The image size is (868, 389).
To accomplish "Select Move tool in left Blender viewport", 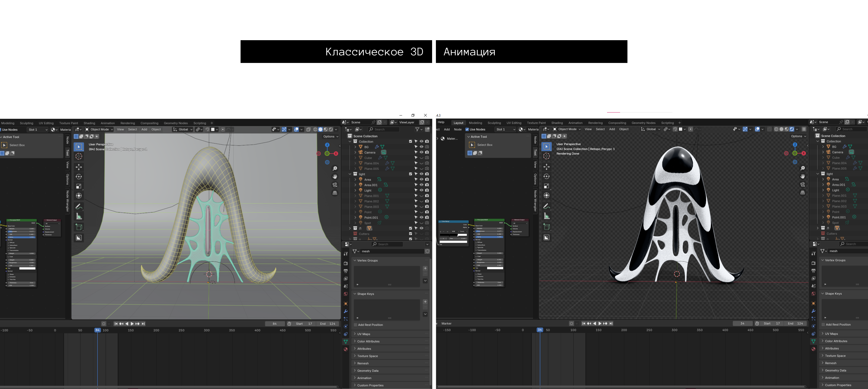I will click(78, 167).
